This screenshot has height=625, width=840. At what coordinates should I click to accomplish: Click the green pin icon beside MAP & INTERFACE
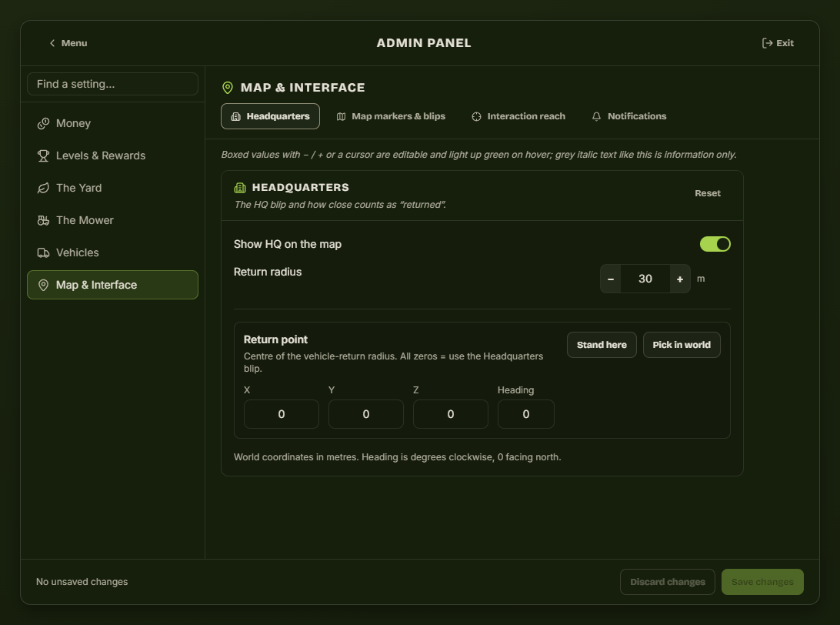pos(228,88)
